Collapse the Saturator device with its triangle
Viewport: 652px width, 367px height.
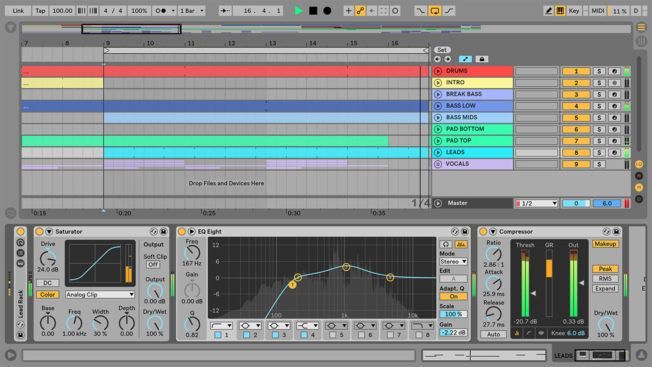[x=49, y=232]
